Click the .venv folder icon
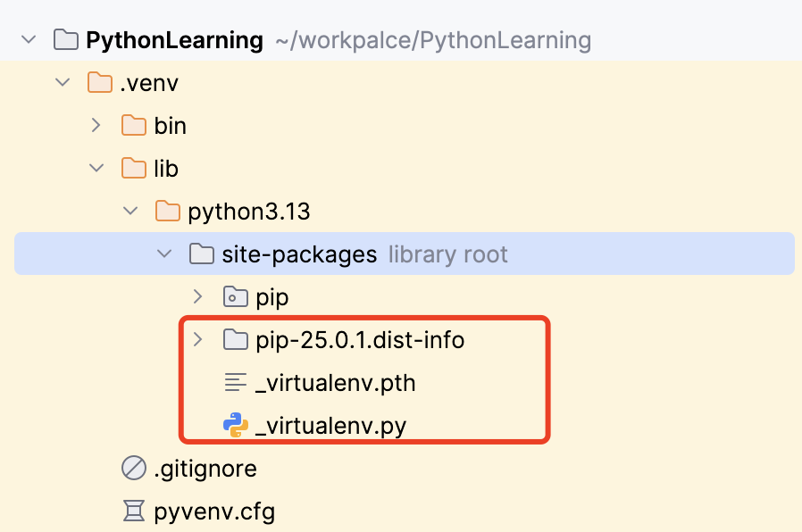802x532 pixels. click(100, 82)
